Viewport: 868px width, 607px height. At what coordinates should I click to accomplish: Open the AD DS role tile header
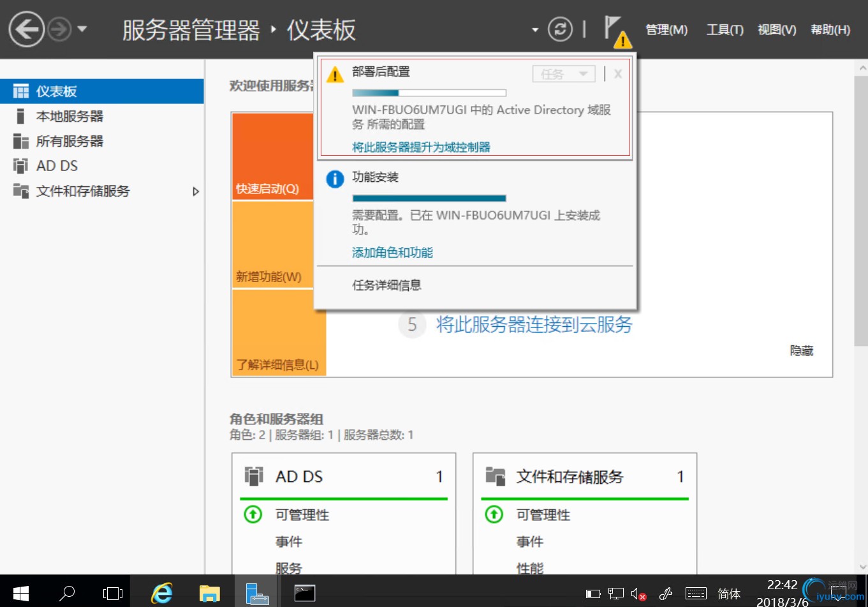point(344,477)
